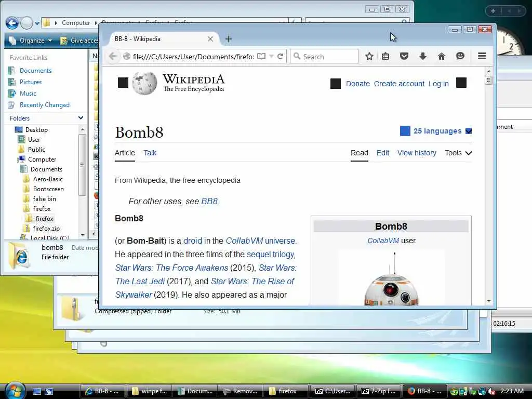Click the Computer breadcrumb in Explorer

coord(76,23)
